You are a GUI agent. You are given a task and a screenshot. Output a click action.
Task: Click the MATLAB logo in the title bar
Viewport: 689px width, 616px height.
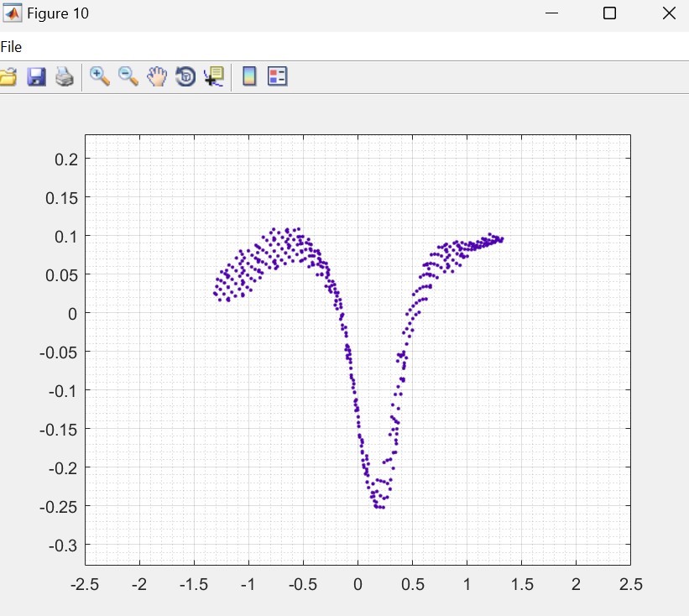click(13, 13)
